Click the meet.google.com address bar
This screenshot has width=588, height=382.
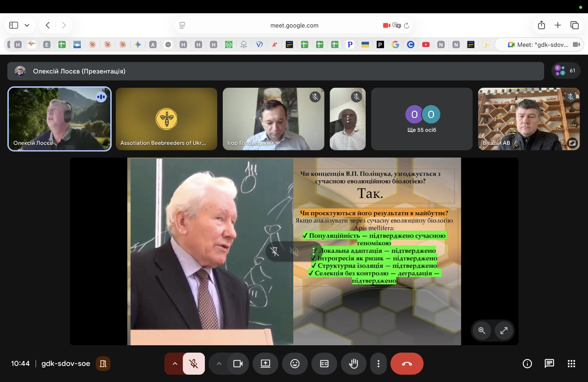point(294,25)
